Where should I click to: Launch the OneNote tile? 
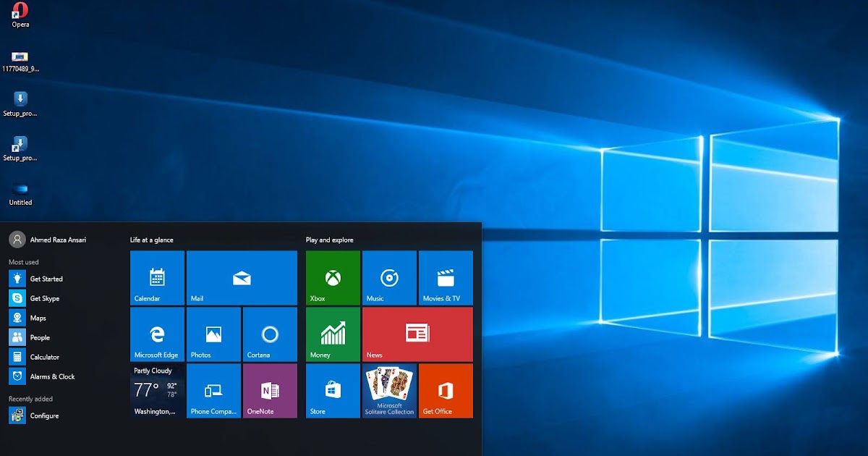[270, 391]
